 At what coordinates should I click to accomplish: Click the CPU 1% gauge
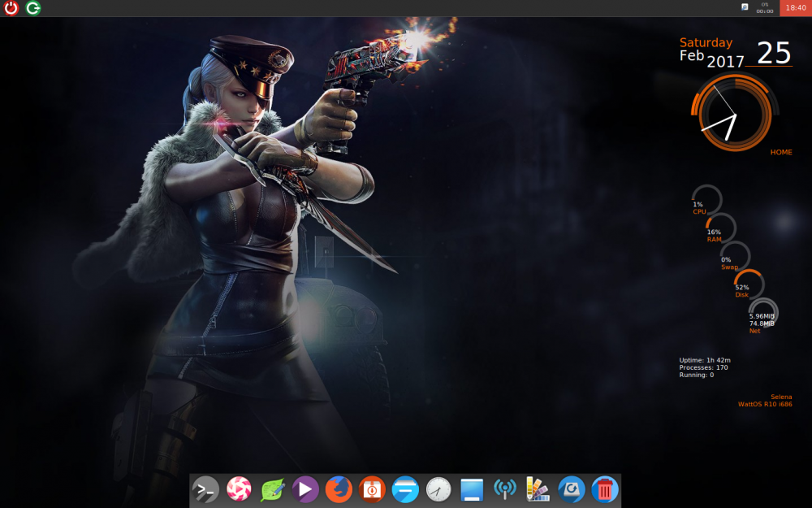point(706,200)
